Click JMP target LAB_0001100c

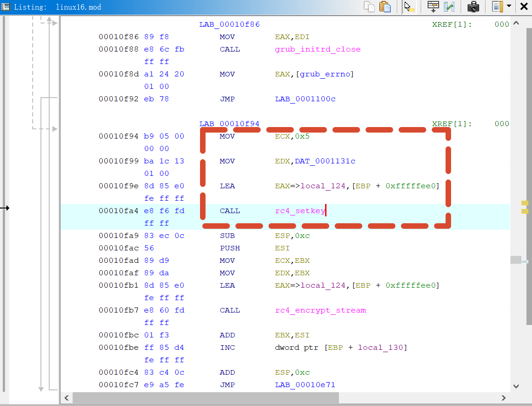305,99
